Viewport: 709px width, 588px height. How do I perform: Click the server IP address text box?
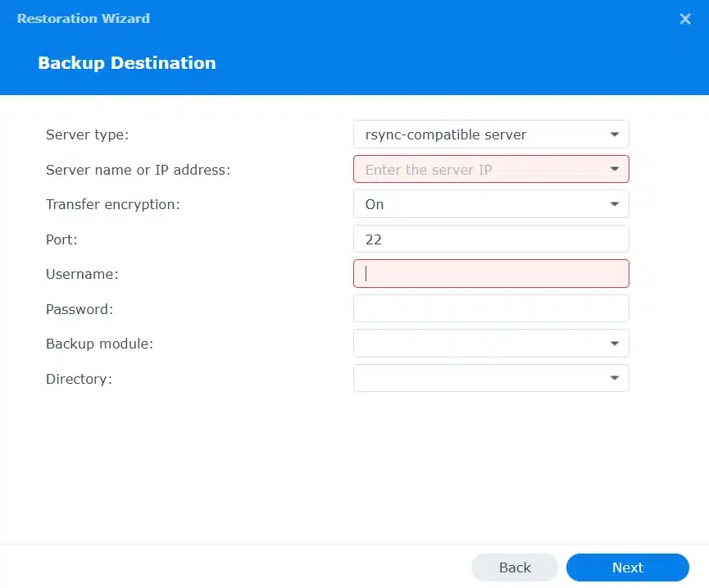479,170
